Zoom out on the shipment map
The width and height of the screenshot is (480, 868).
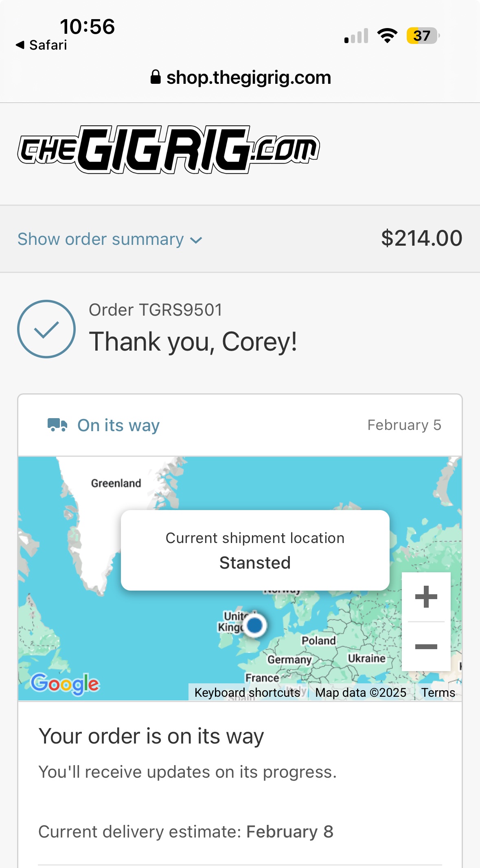point(426,646)
